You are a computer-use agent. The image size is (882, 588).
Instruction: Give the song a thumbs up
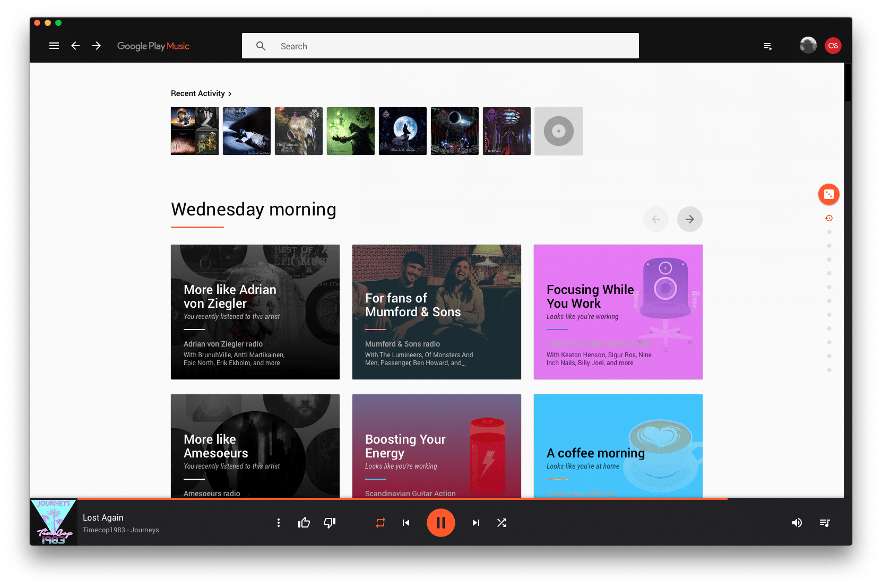[x=304, y=523]
